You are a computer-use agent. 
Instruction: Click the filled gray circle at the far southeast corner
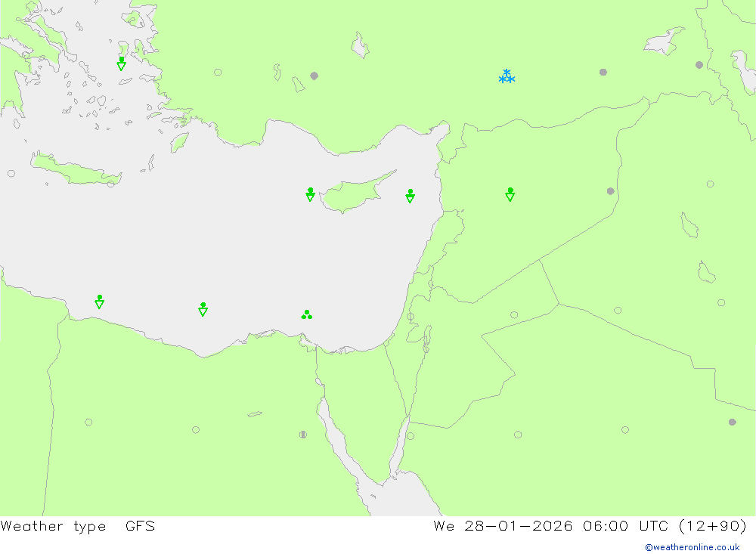pyautogui.click(x=733, y=422)
